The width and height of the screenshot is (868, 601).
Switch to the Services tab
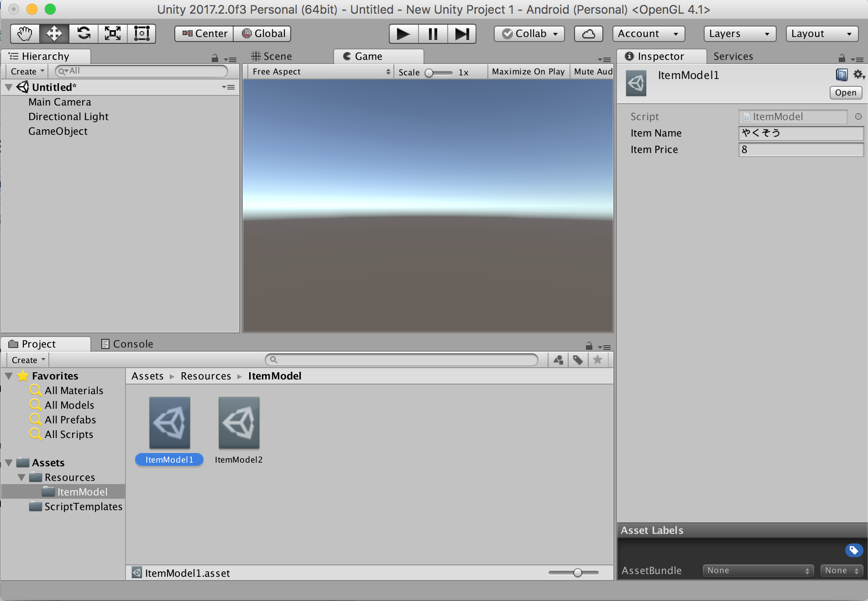click(x=733, y=56)
